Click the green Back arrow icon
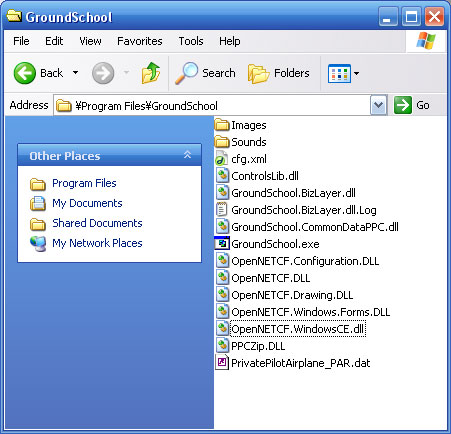The width and height of the screenshot is (451, 434). click(x=25, y=73)
